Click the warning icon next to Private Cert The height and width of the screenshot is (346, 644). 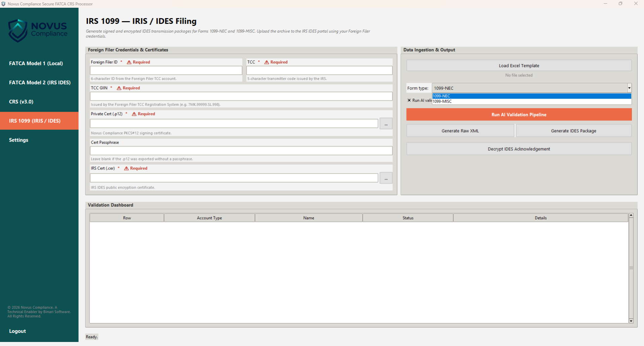(x=134, y=114)
